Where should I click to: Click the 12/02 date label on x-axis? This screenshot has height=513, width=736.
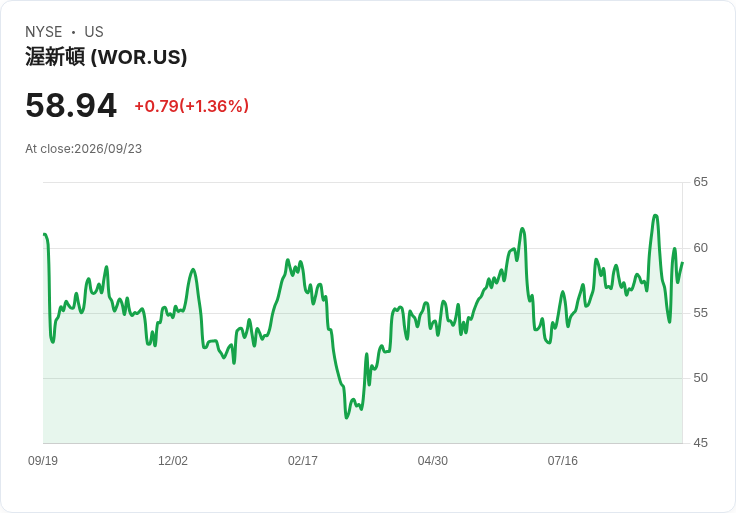click(x=173, y=460)
